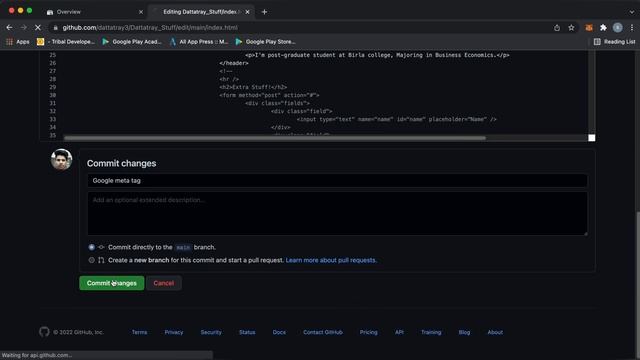Click the lock icon in address bar
Image resolution: width=640 pixels, height=360 pixels.
pos(56,28)
